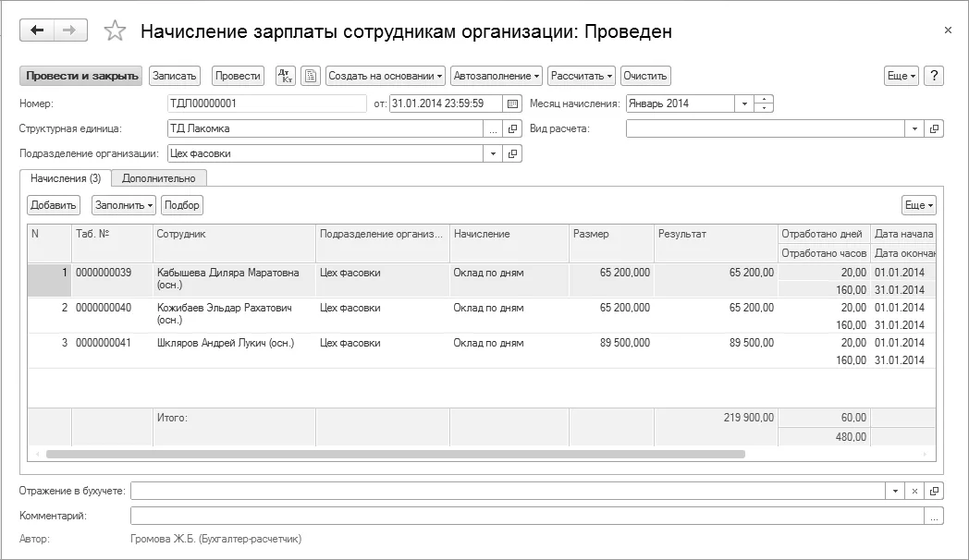
Task: Go forward with the right arrow button
Action: [x=70, y=30]
